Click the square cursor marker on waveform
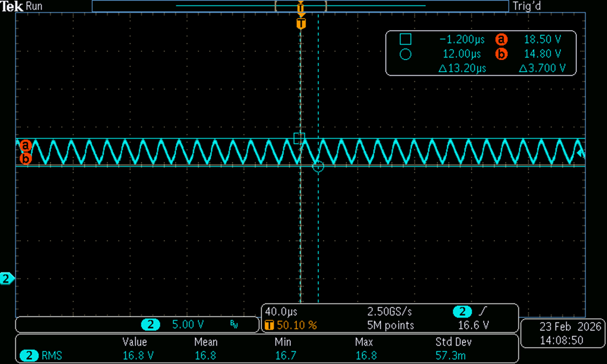Image resolution: width=607 pixels, height=364 pixels. [x=299, y=138]
